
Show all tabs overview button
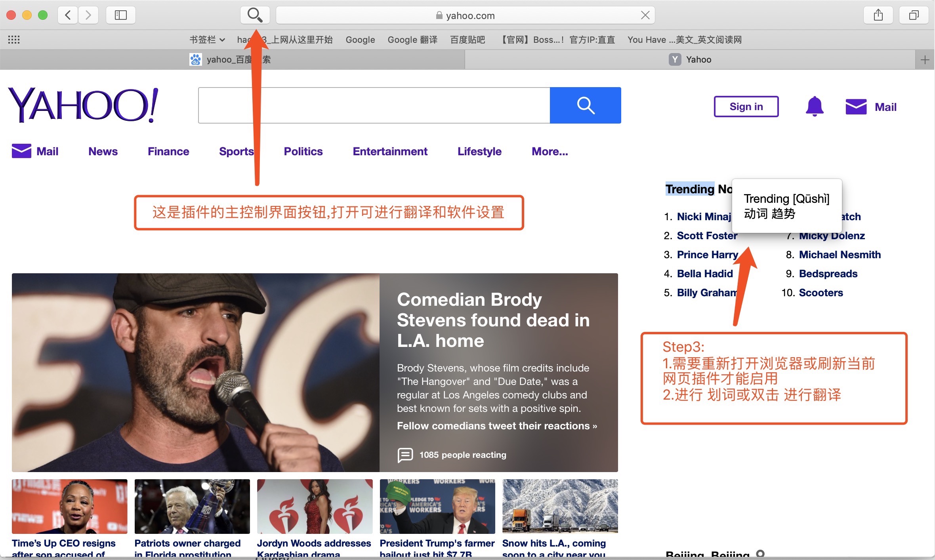[x=914, y=15]
